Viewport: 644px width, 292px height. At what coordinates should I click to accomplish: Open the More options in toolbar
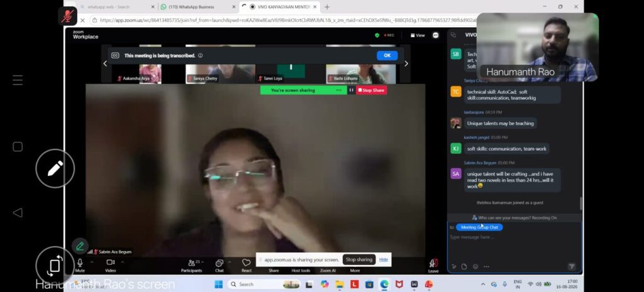pos(355,270)
